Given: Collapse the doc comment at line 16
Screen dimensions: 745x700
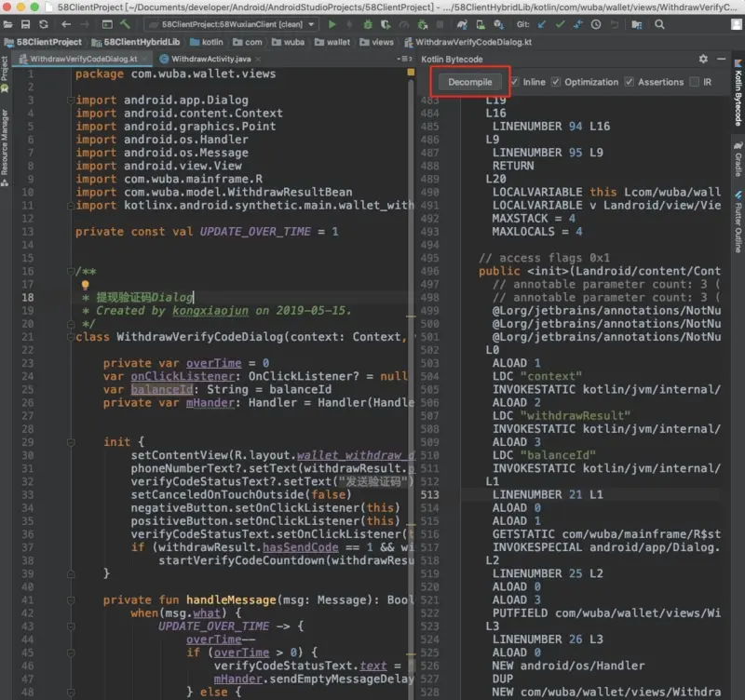Looking at the screenshot, I should point(71,272).
